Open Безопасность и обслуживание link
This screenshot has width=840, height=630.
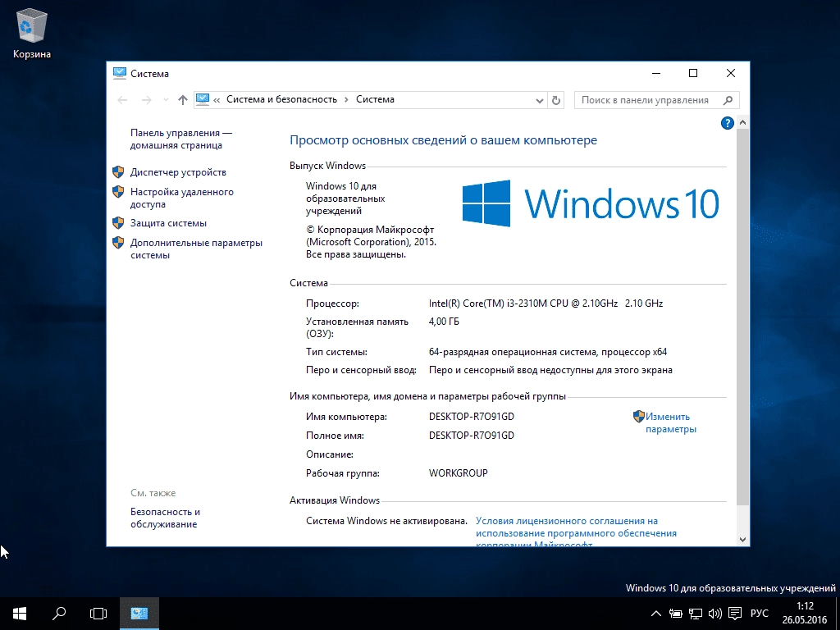(165, 518)
